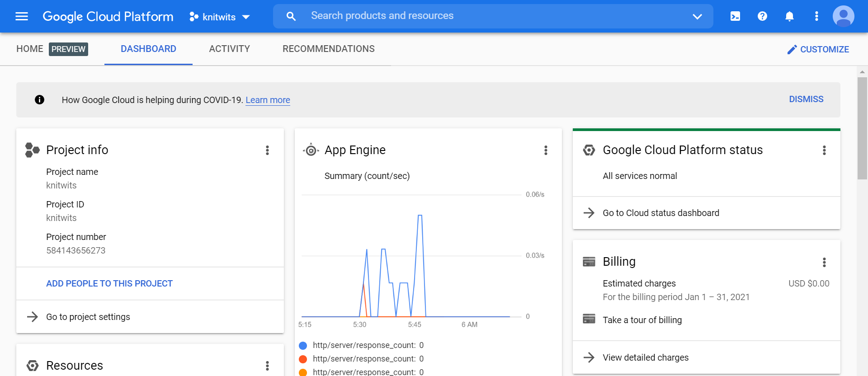Open the notifications bell
The height and width of the screenshot is (376, 868).
pos(789,16)
